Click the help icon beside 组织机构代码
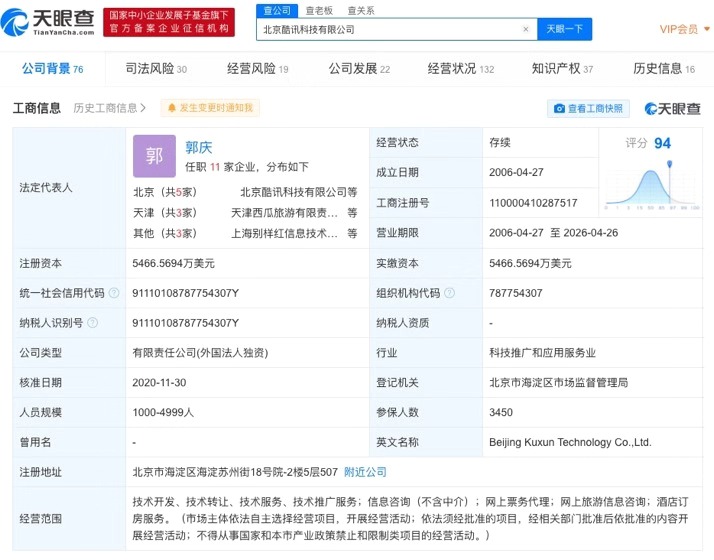 449,293
